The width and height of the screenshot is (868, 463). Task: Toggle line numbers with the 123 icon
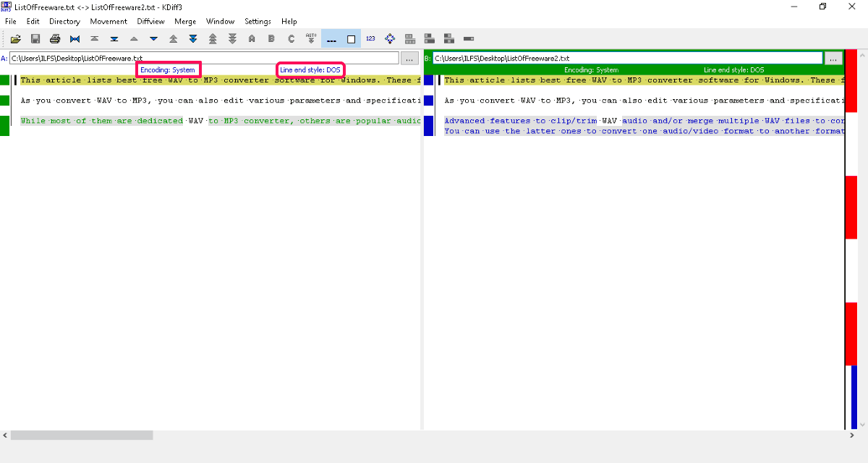pos(370,39)
